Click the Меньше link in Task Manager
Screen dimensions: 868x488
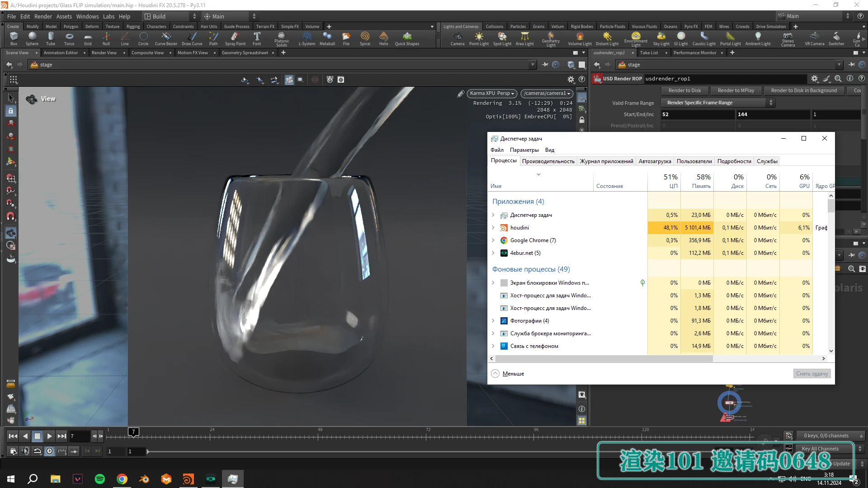coord(513,374)
